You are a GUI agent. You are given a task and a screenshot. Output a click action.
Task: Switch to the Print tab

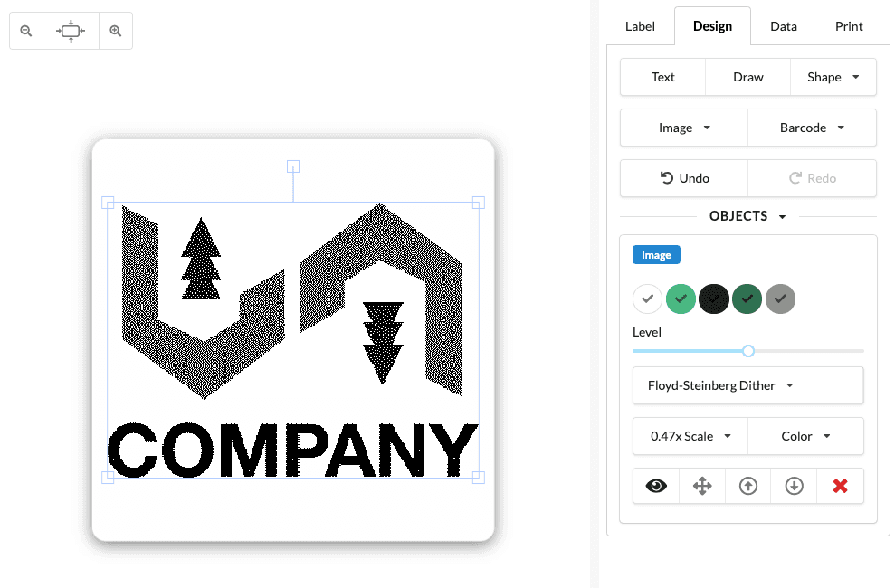849,26
